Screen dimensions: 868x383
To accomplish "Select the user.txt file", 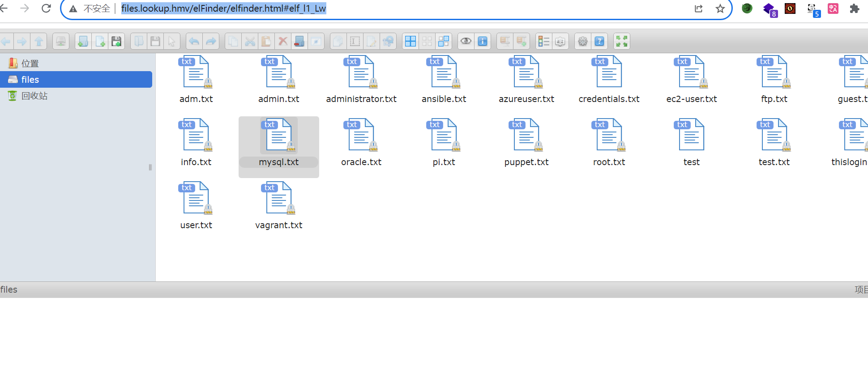I will tap(196, 206).
